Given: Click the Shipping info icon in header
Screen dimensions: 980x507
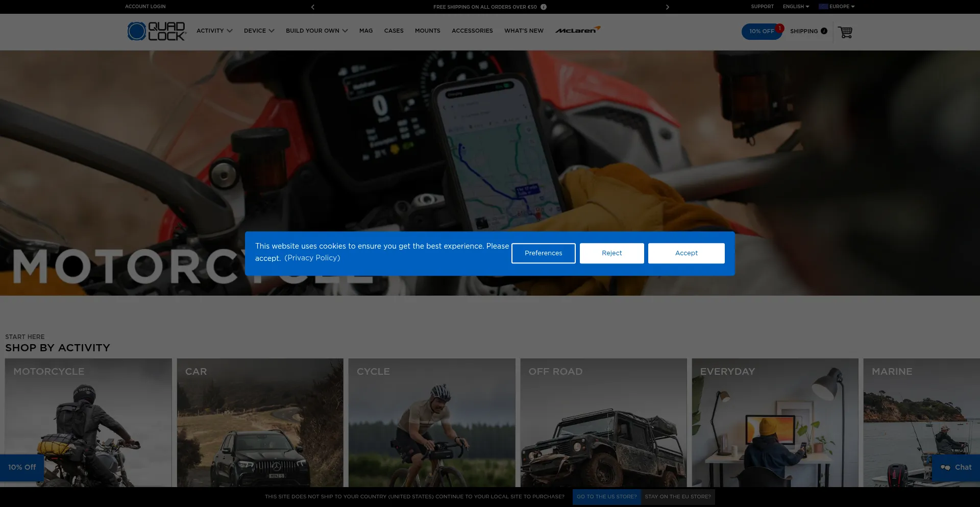Looking at the screenshot, I should click(x=824, y=31).
